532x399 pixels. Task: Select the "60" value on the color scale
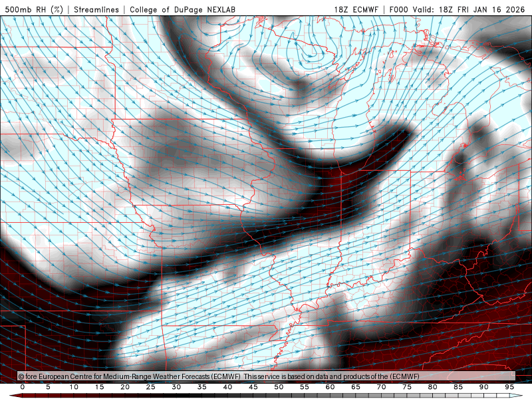tap(330, 387)
